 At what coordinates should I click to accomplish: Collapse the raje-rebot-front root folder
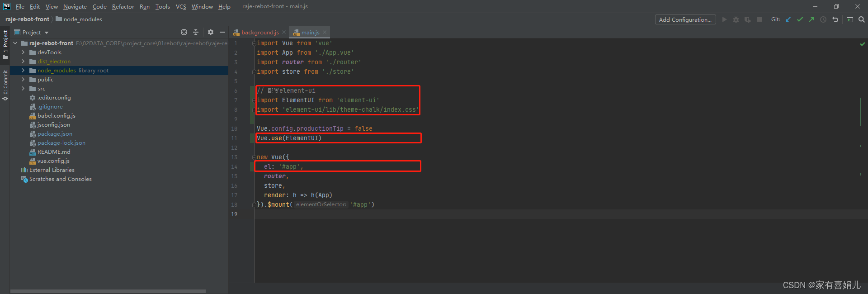tap(15, 43)
